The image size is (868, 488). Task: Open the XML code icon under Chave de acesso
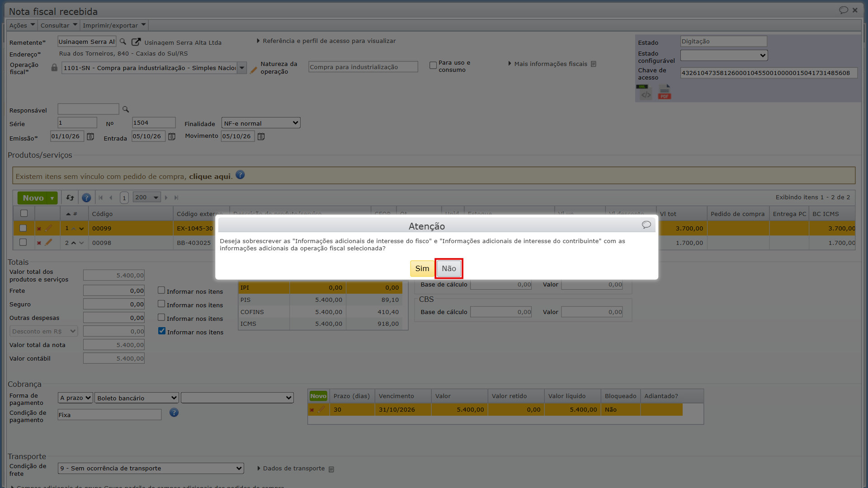tap(646, 92)
